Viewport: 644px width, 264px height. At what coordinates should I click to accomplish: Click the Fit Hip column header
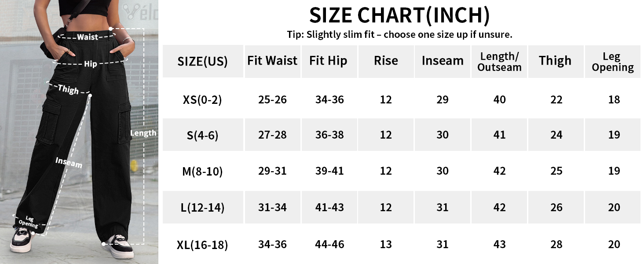tap(328, 61)
